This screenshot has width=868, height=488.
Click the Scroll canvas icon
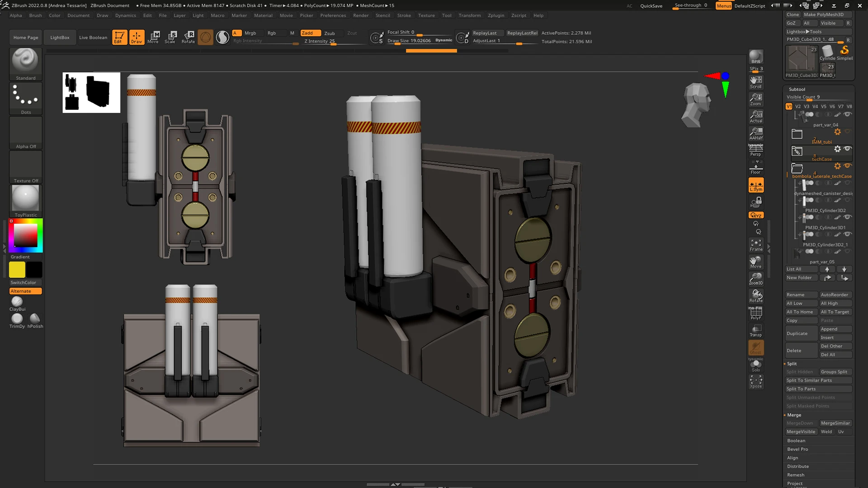[756, 82]
